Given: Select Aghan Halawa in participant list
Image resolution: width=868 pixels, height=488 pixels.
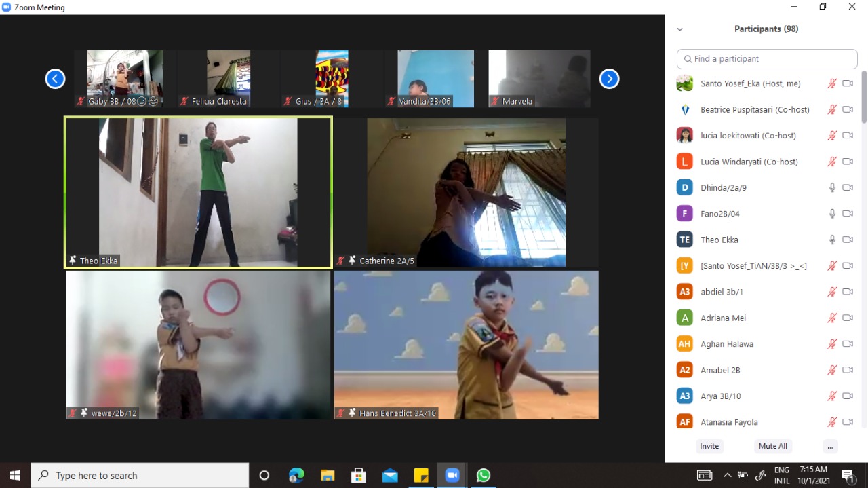Looking at the screenshot, I should [726, 344].
